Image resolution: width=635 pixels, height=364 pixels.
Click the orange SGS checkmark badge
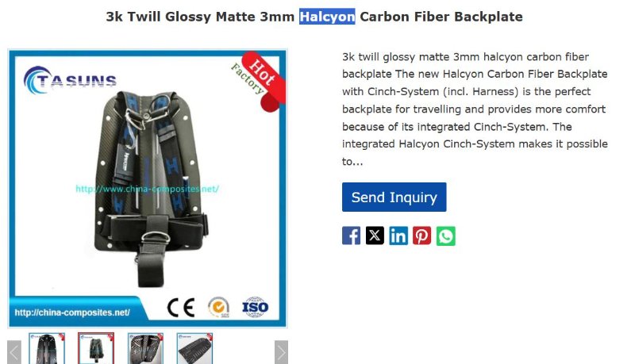coord(219,307)
